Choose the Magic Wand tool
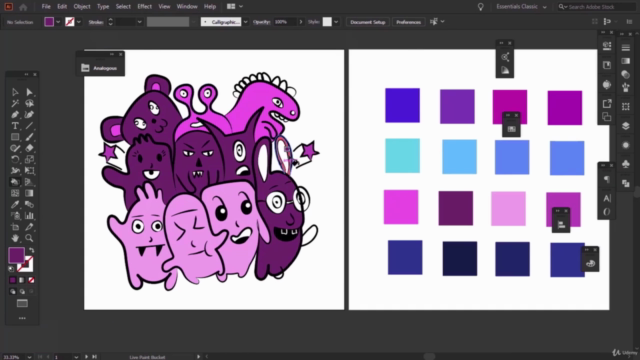 coord(15,103)
